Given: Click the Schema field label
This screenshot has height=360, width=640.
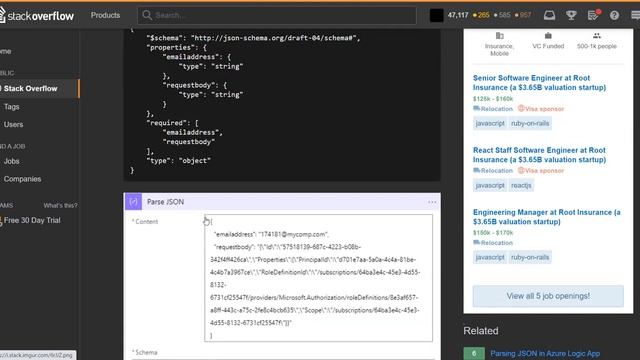Looking at the screenshot, I should 146,352.
